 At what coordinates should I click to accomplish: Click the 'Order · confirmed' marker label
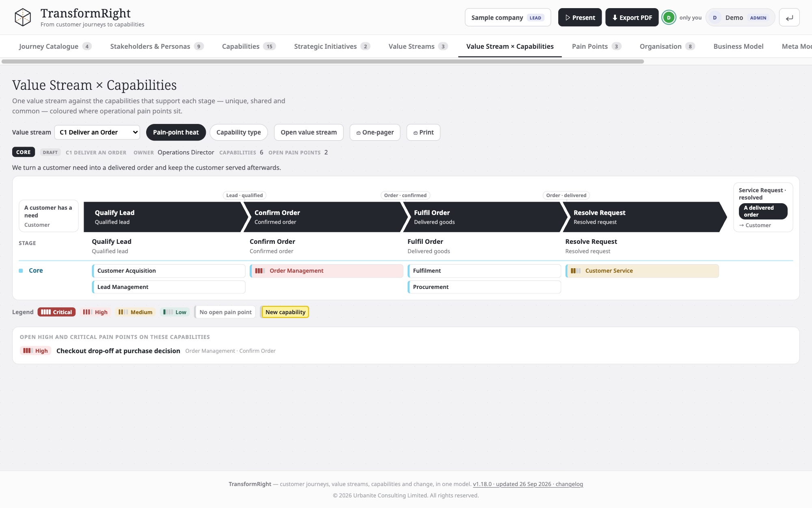(405, 195)
